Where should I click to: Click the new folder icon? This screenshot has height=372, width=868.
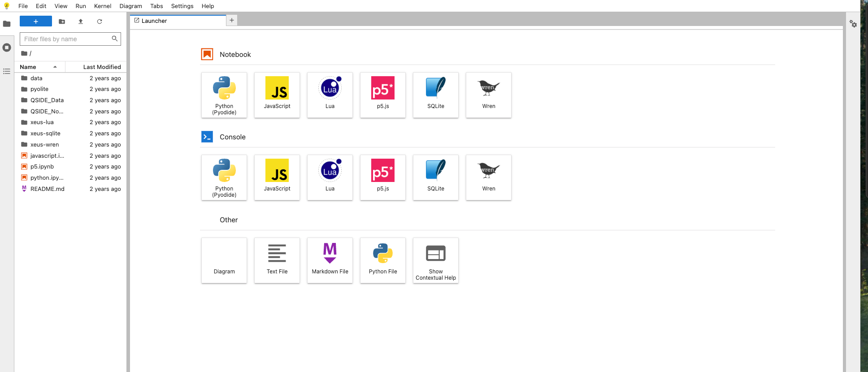(62, 22)
